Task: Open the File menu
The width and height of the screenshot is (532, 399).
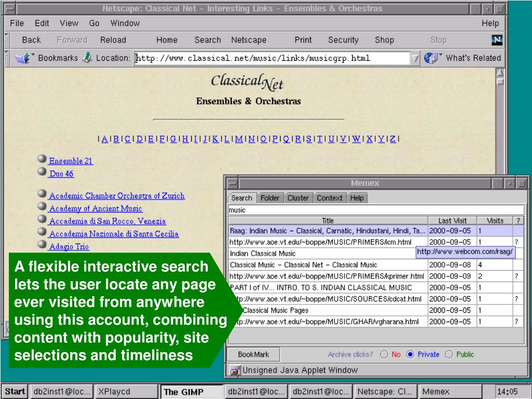Action: [x=17, y=23]
